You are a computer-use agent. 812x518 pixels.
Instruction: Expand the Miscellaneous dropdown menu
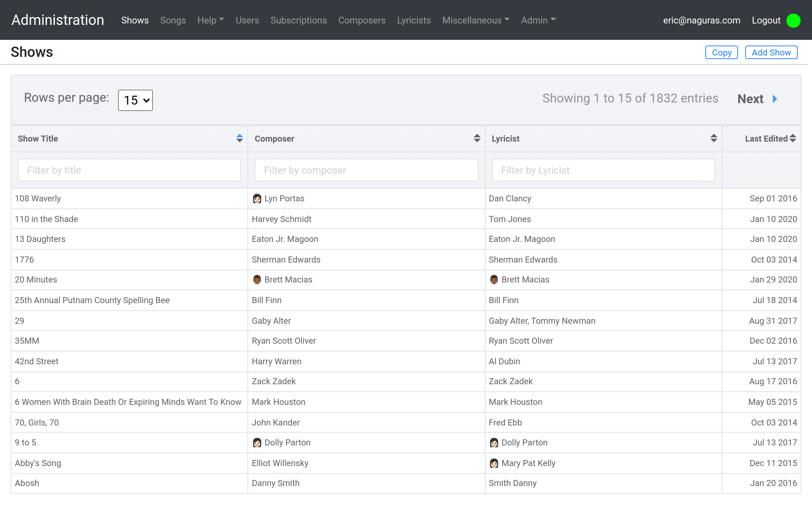coord(476,20)
